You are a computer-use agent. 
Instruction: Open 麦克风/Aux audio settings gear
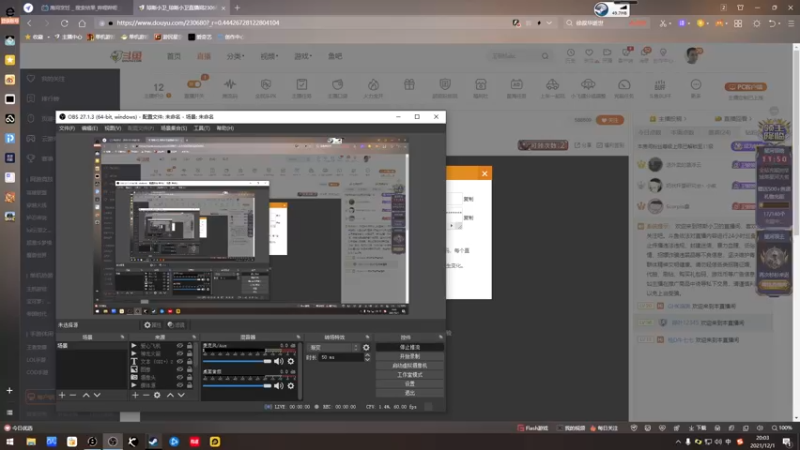(291, 361)
